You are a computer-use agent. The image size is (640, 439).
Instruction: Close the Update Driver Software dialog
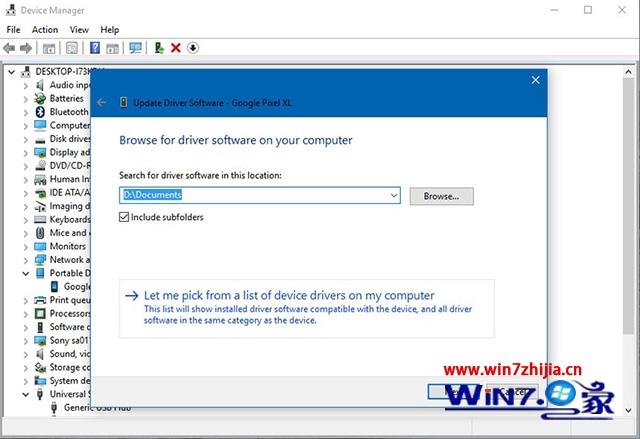[536, 80]
